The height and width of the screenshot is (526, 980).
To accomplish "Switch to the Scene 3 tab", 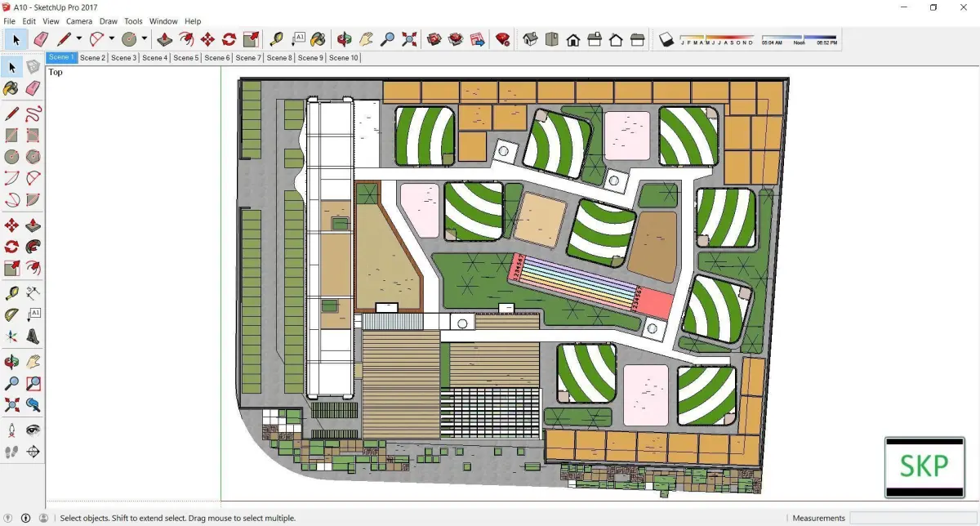I will click(123, 58).
